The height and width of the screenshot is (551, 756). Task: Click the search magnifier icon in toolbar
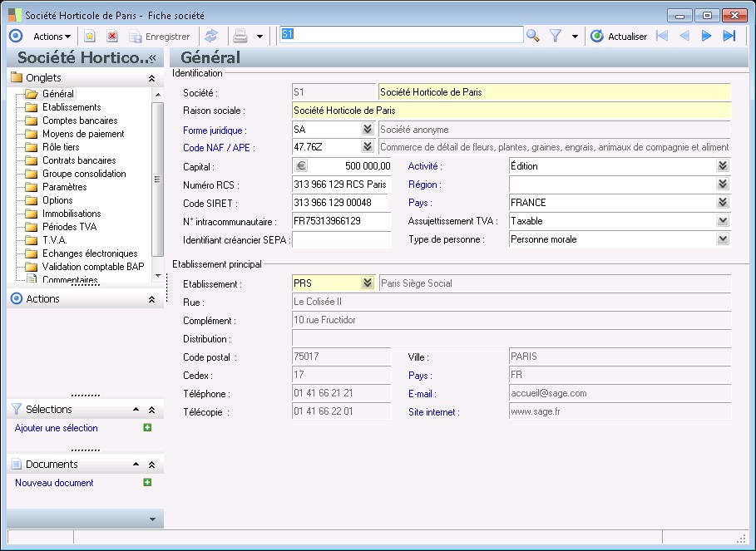tap(533, 36)
